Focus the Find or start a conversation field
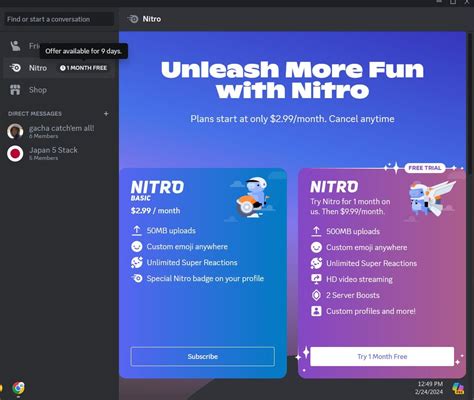474x400 pixels. coord(59,19)
